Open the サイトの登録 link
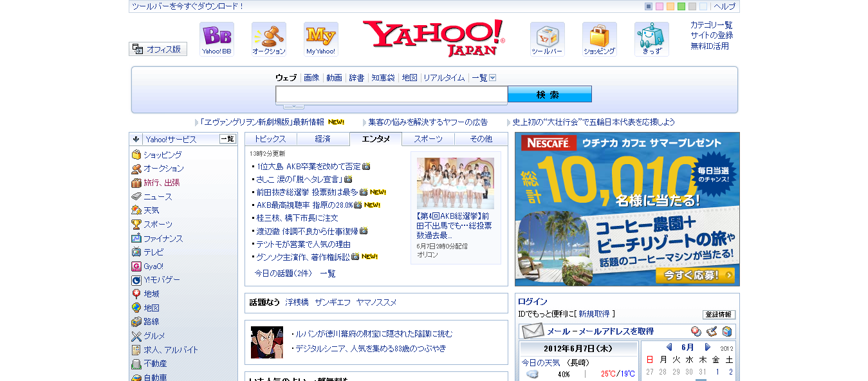Screen dimensions: 868x381 point(712,35)
